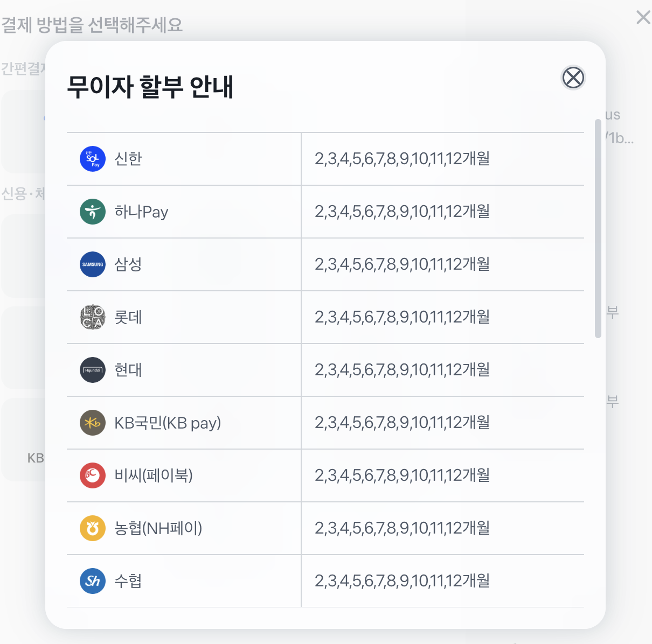The height and width of the screenshot is (644, 652).
Task: Click the Shinhan SOL Pay logo icon
Action: coord(93,159)
